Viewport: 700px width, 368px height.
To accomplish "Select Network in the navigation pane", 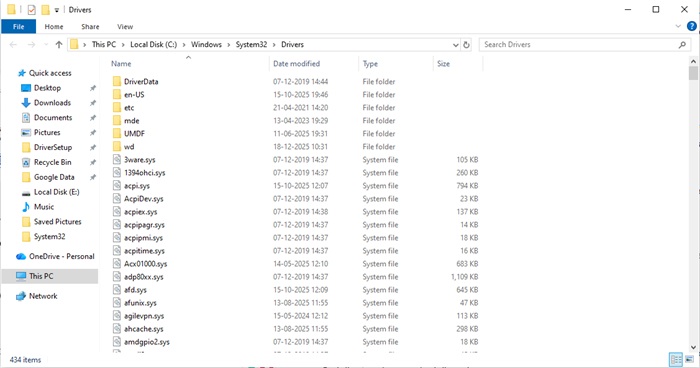I will click(x=43, y=296).
